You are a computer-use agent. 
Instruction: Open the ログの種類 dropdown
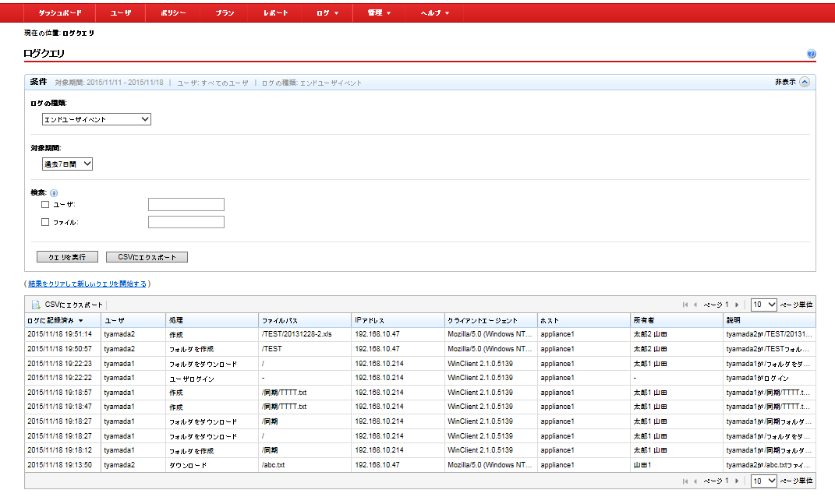[x=96, y=119]
